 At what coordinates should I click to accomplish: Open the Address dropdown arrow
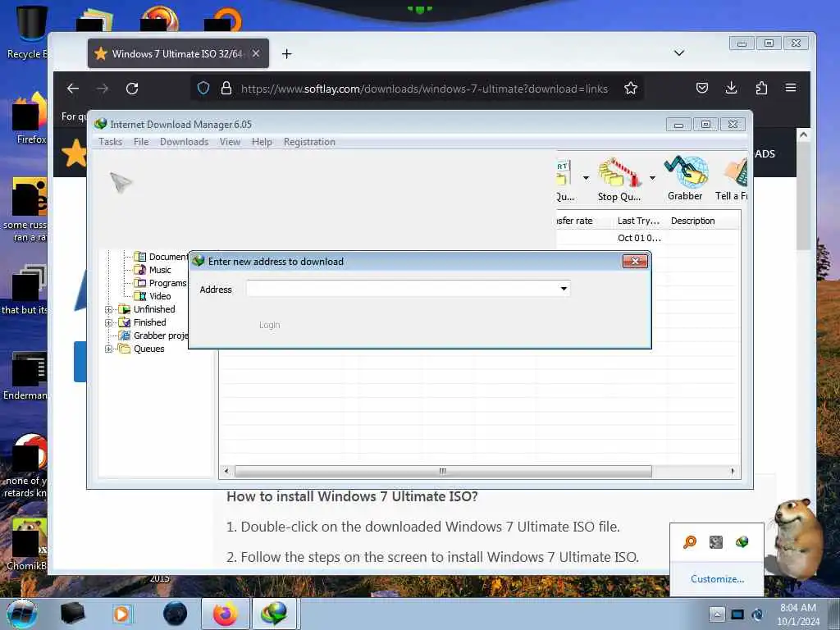click(x=564, y=289)
